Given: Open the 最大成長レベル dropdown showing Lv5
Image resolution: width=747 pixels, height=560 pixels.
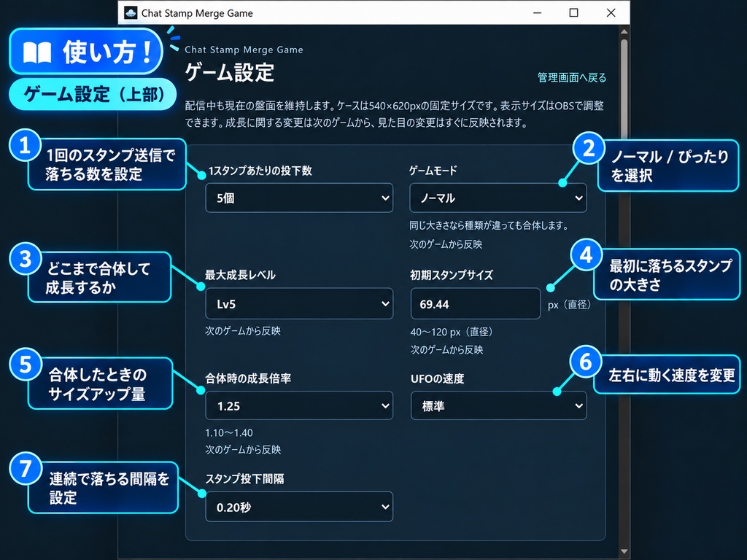Looking at the screenshot, I should click(x=299, y=303).
